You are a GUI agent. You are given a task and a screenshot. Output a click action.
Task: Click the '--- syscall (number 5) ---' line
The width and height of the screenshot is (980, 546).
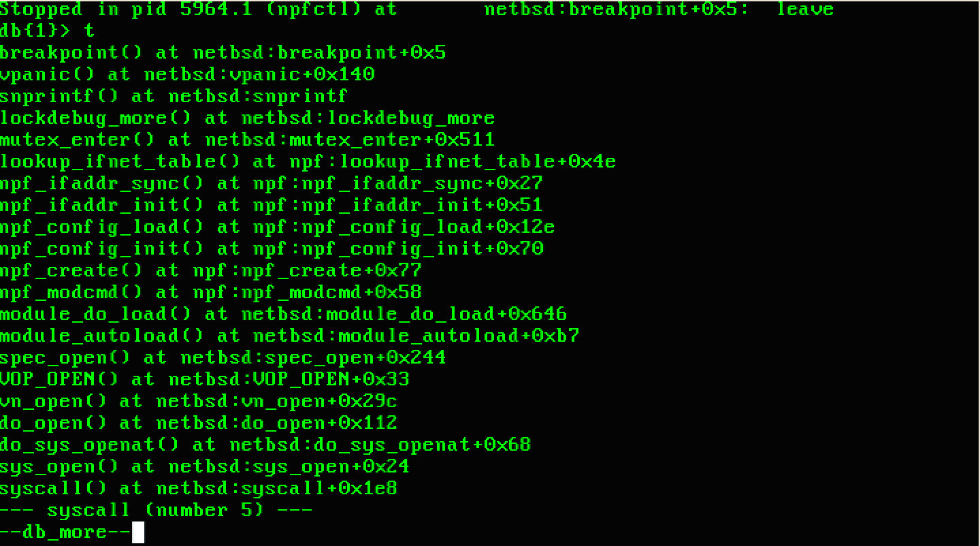157,510
